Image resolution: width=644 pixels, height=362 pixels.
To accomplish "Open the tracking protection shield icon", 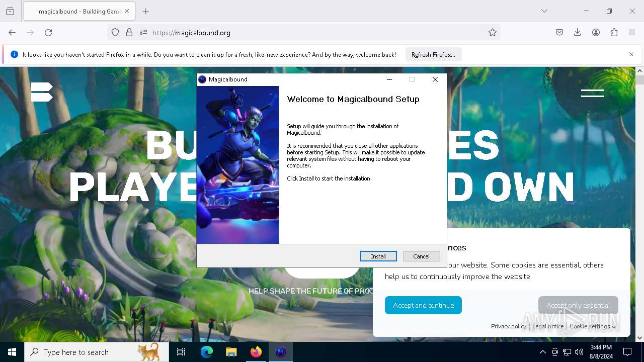I will click(x=115, y=33).
